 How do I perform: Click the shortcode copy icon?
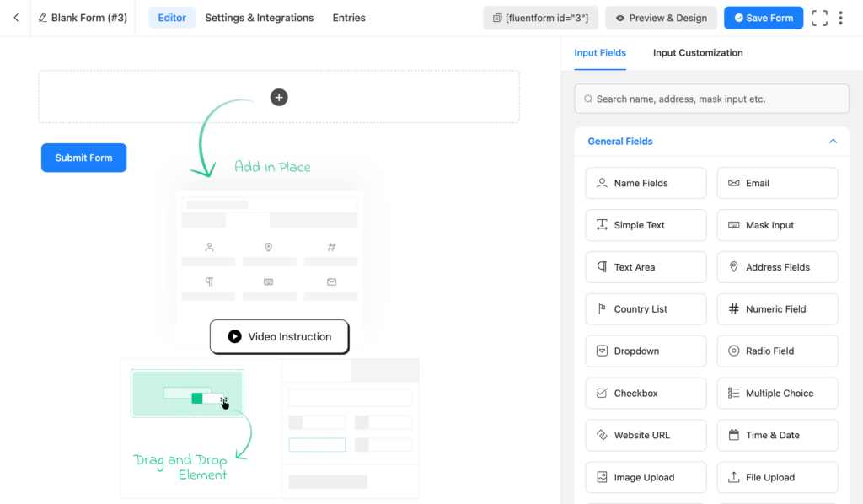point(497,19)
